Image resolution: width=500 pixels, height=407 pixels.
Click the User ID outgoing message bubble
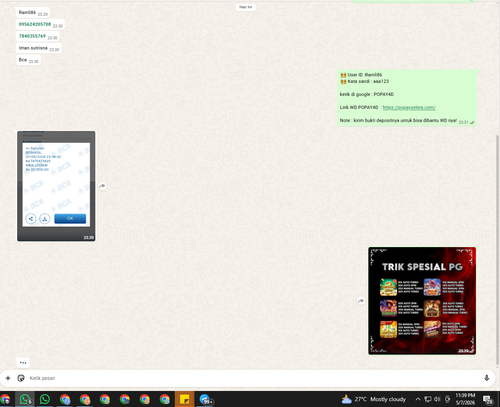tap(407, 98)
